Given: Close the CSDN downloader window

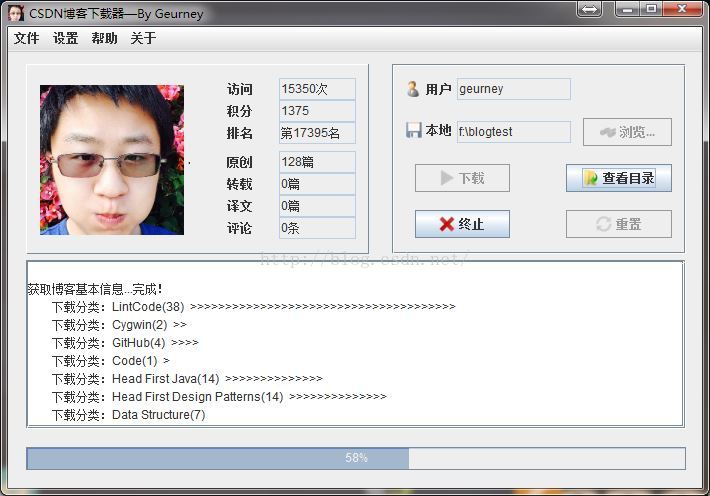Looking at the screenshot, I should [x=682, y=9].
